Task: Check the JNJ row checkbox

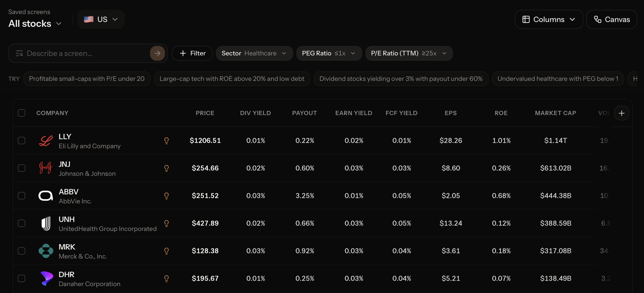Action: 22,168
